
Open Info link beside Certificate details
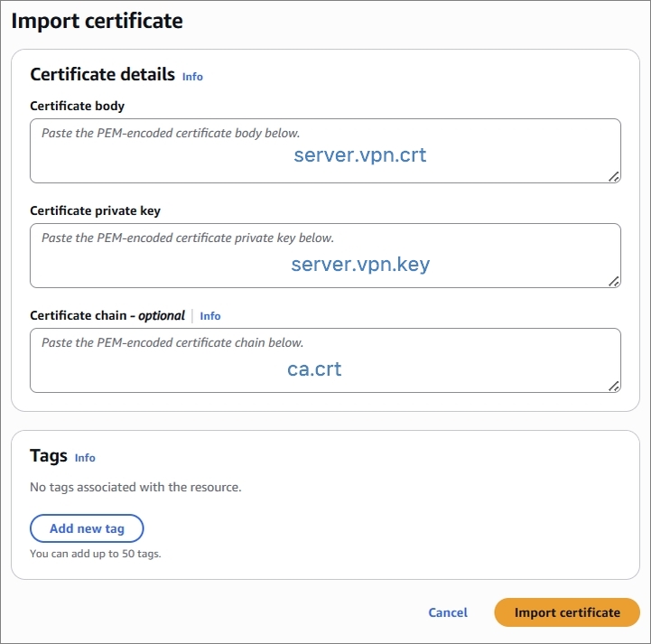(192, 77)
